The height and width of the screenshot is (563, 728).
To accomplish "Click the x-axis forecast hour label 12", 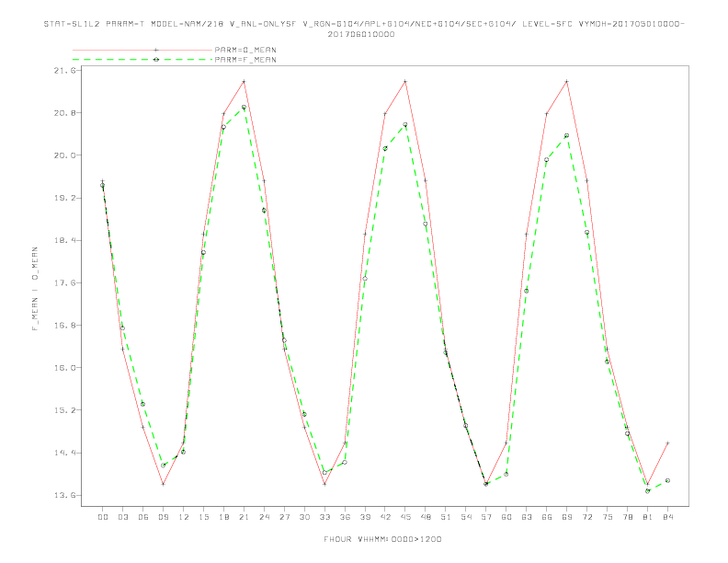I will point(184,517).
